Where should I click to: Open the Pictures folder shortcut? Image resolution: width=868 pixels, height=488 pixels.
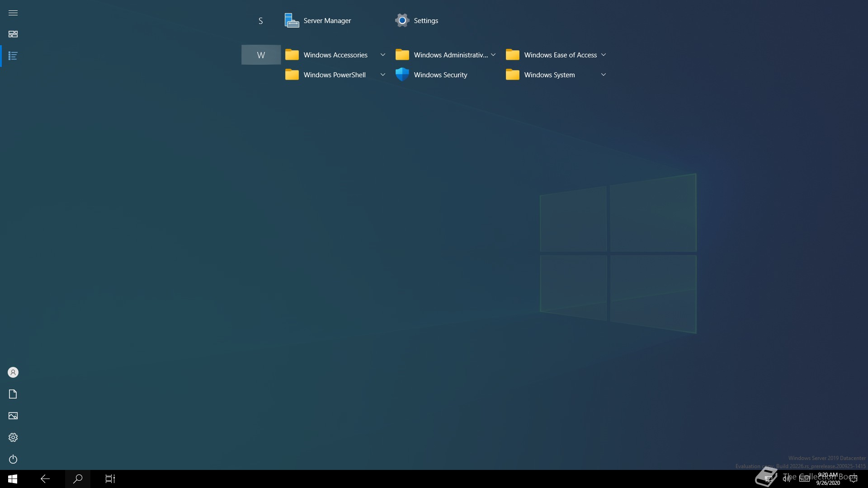(13, 416)
